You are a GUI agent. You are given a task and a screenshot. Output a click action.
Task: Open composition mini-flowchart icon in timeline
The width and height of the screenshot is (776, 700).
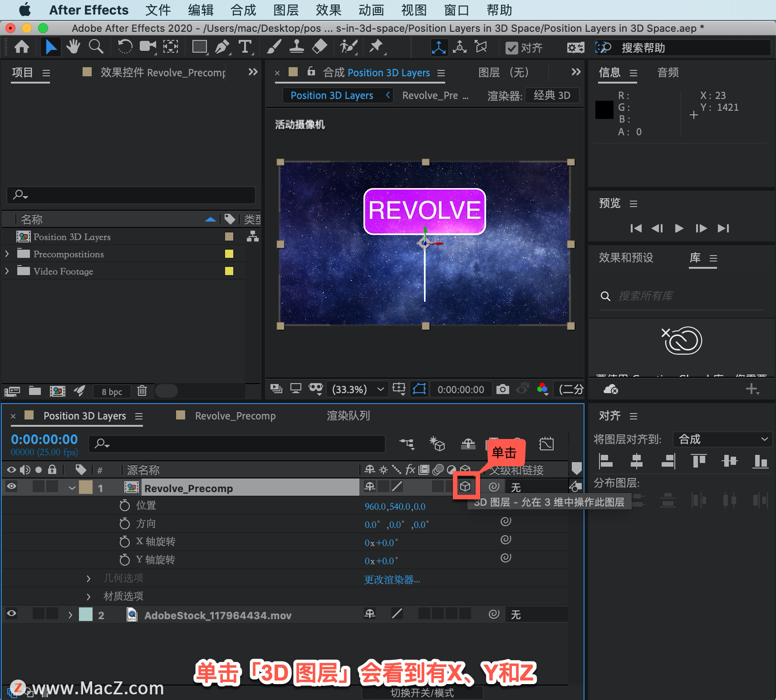pos(406,444)
